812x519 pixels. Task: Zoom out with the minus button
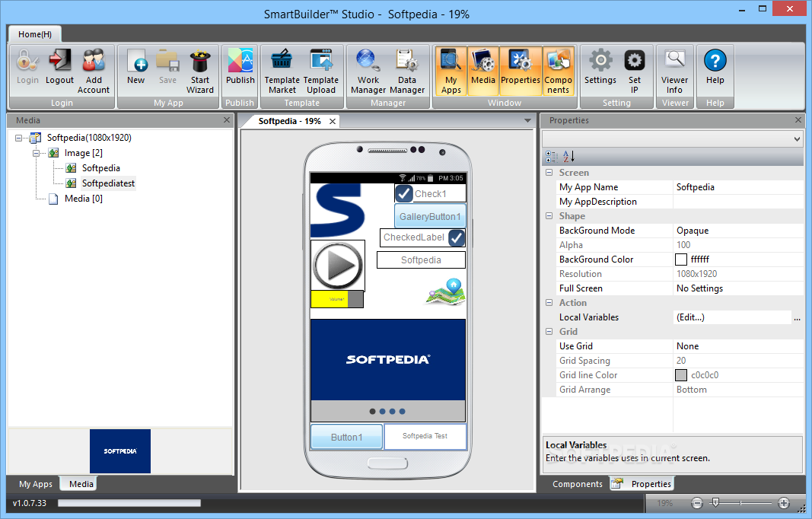[x=697, y=502]
